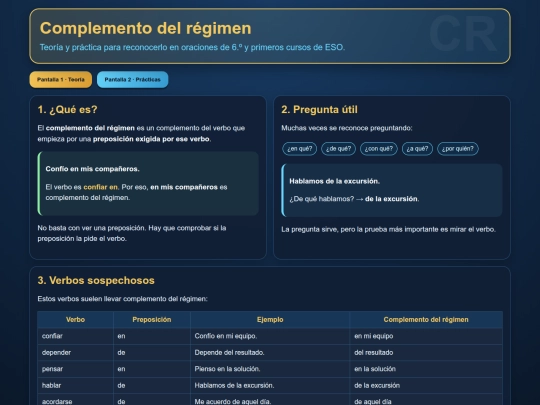Click the Complemento del régimen column header
Viewport: 540px width, 405px height.
pos(426,320)
